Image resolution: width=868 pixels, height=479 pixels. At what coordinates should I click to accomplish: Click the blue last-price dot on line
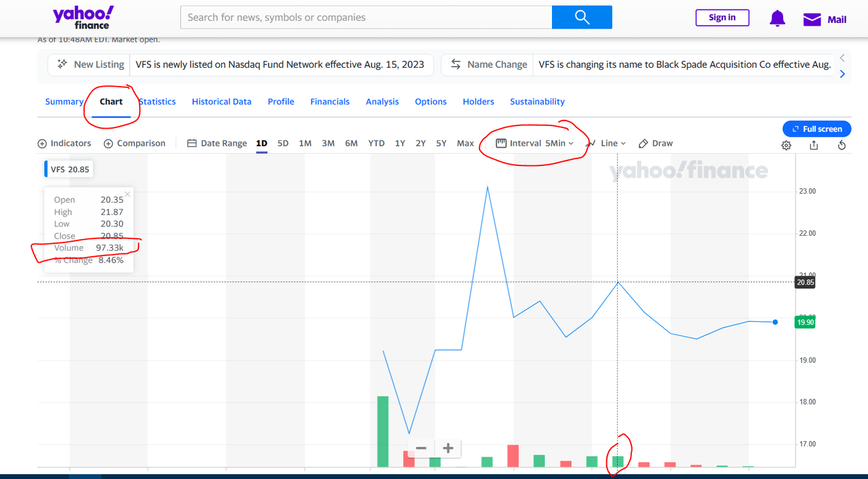point(775,322)
